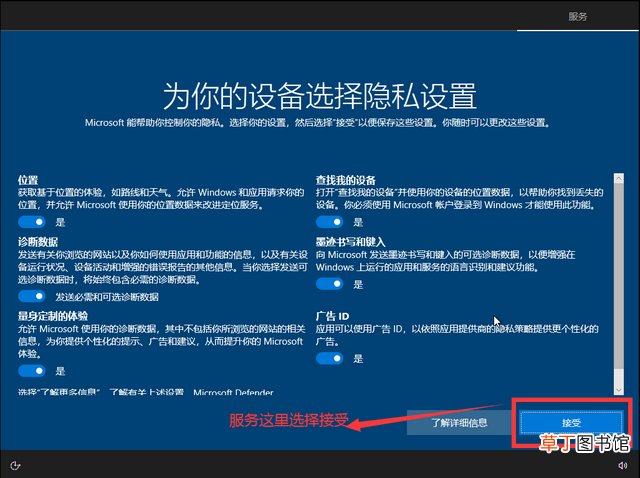The height and width of the screenshot is (478, 640).
Task: Toggle the 墨迹书写和键入 inking and typing switch
Action: tap(329, 284)
